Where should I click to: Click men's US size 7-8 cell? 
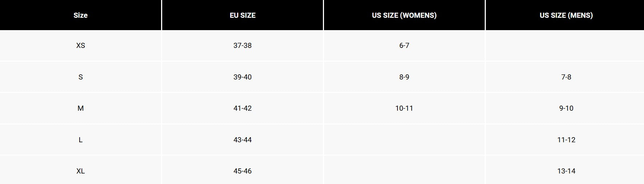(566, 77)
